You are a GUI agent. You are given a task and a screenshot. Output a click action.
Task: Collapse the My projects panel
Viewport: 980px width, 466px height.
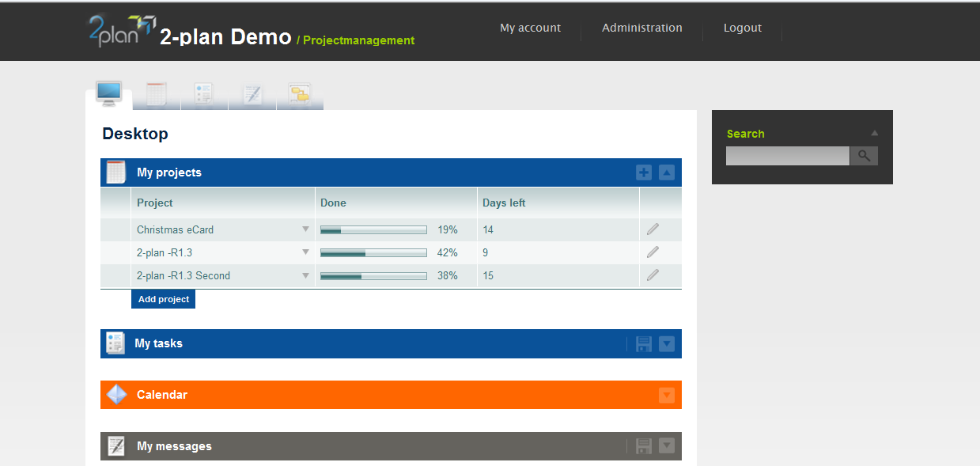666,172
